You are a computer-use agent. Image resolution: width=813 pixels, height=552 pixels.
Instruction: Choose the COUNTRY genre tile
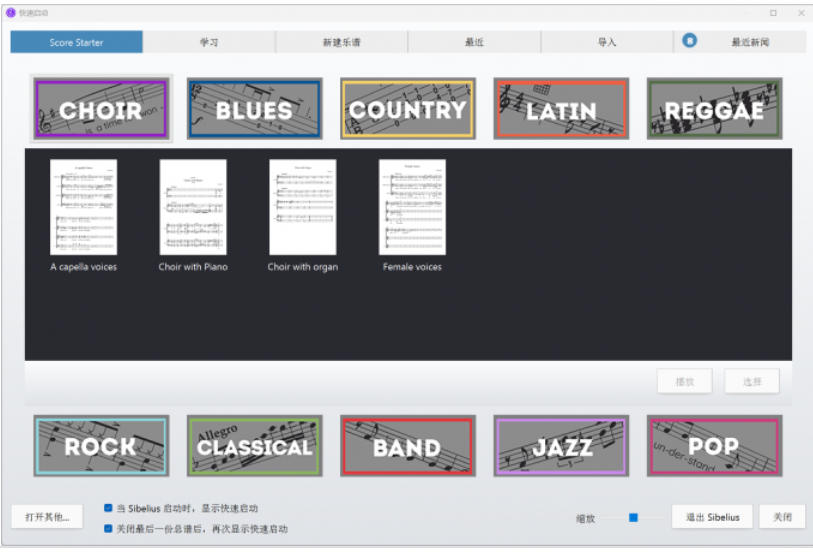pos(408,109)
